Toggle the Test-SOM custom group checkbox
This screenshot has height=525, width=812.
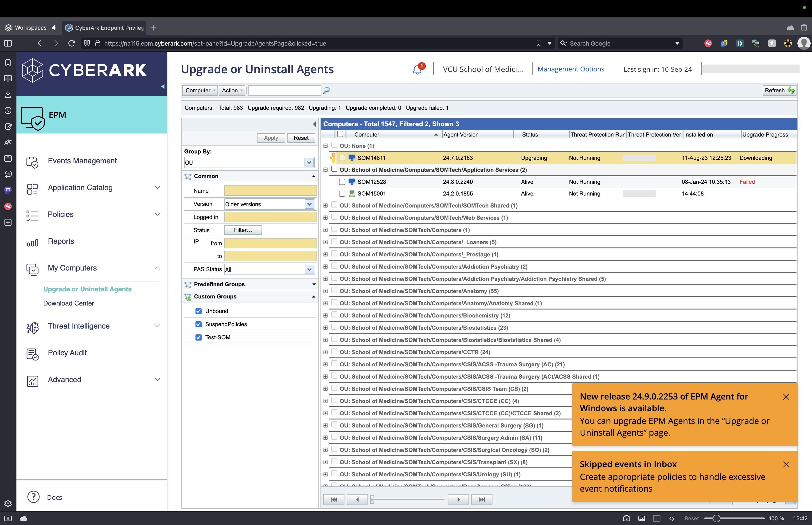point(198,337)
